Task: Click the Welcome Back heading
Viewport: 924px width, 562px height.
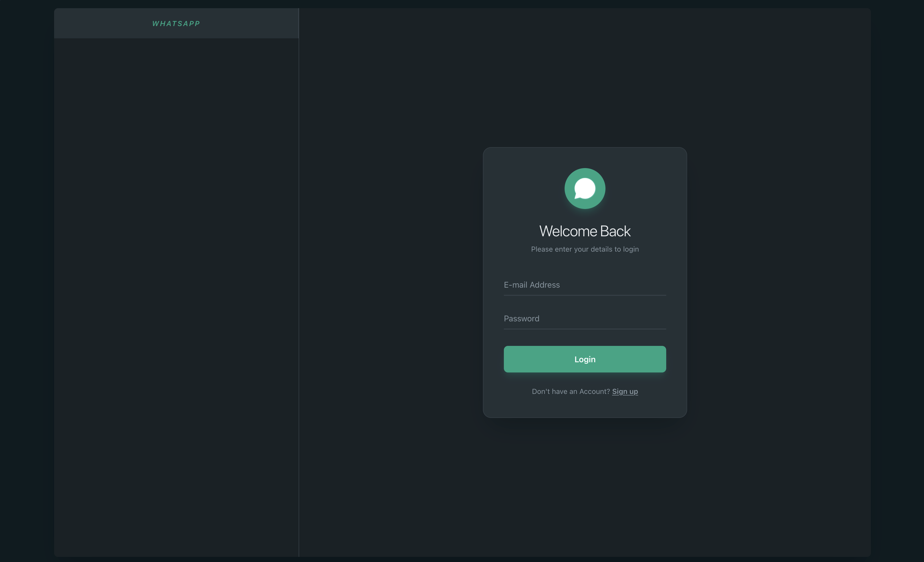Action: pos(585,231)
